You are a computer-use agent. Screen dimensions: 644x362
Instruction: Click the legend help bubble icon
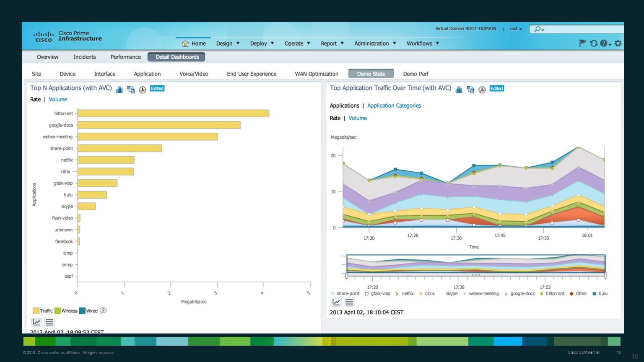103,310
